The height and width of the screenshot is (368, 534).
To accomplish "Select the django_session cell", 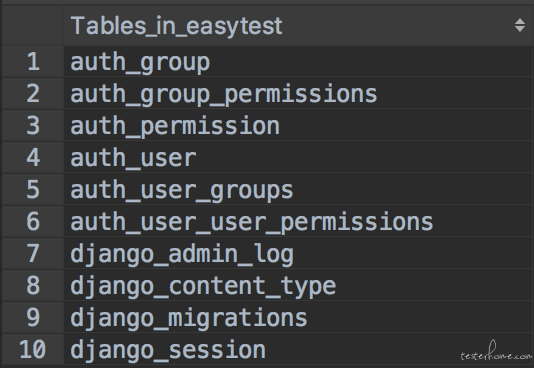I will pyautogui.click(x=297, y=349).
